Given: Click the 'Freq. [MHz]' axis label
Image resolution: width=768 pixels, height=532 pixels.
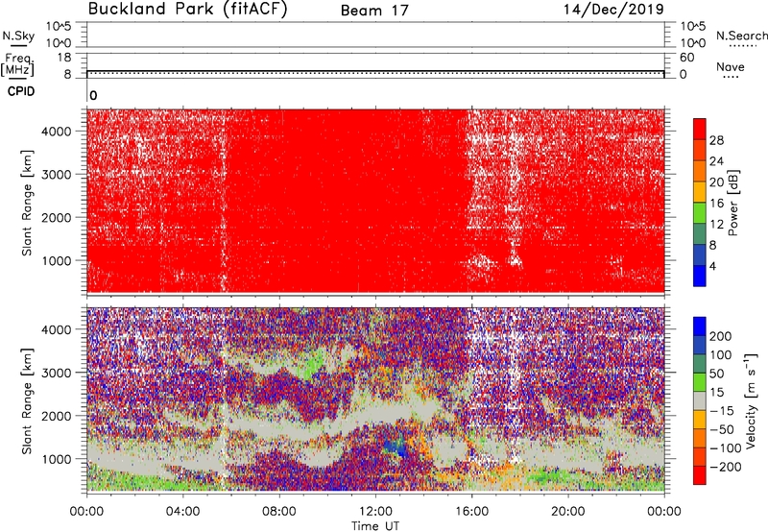Looking at the screenshot, I should pos(18,64).
